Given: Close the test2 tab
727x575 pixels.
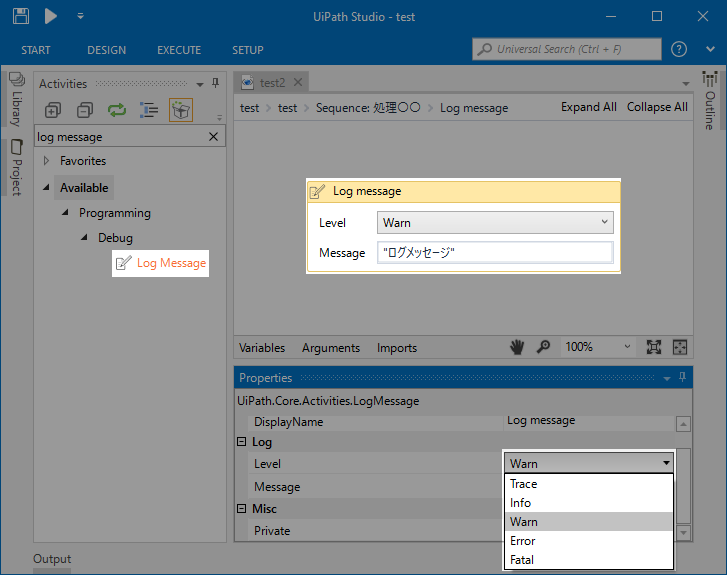Looking at the screenshot, I should 298,83.
